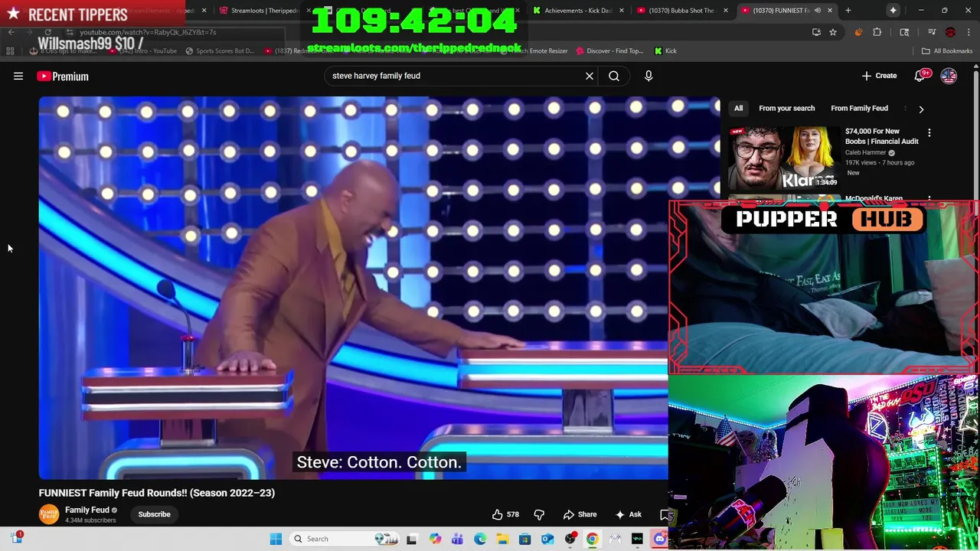Open the Sports Scores Bot bookmark
Image resolution: width=980 pixels, height=551 pixels.
point(220,51)
